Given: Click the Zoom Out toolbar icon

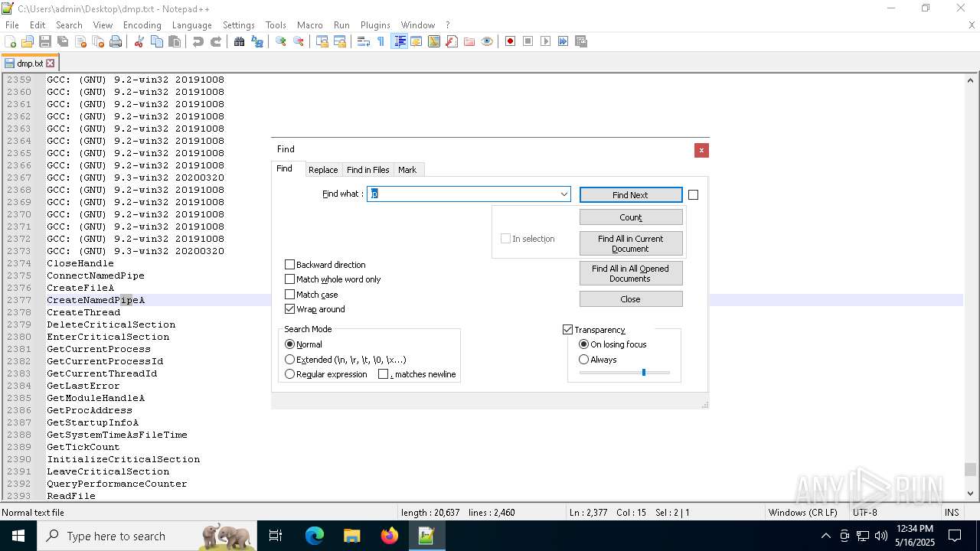Looking at the screenshot, I should 299,41.
